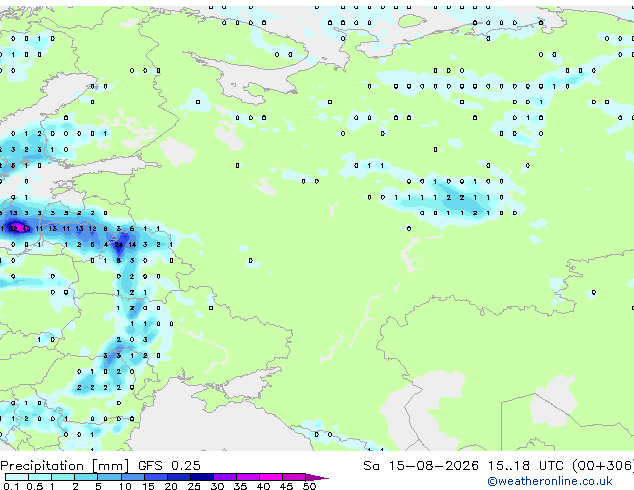Select the '14' precipitation value on the map
Viewport: 634px width, 490px height.
point(132,245)
